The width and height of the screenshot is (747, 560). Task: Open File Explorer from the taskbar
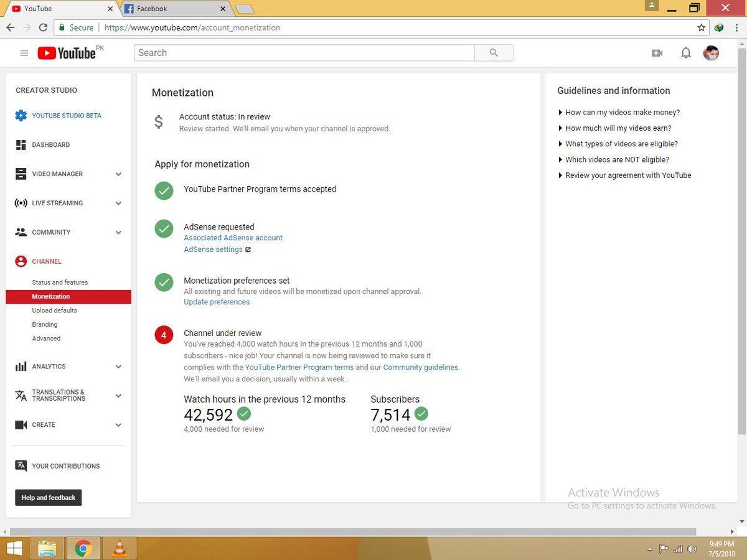coord(47,549)
